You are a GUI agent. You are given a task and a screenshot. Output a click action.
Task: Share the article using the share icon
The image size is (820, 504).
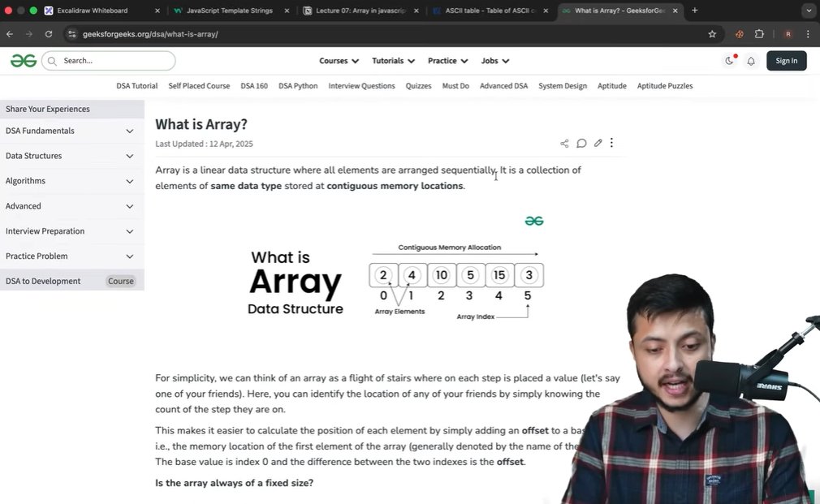coord(564,144)
